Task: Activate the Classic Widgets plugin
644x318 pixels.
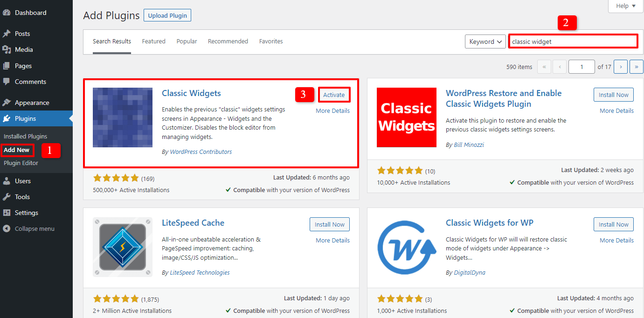Action: pyautogui.click(x=334, y=94)
